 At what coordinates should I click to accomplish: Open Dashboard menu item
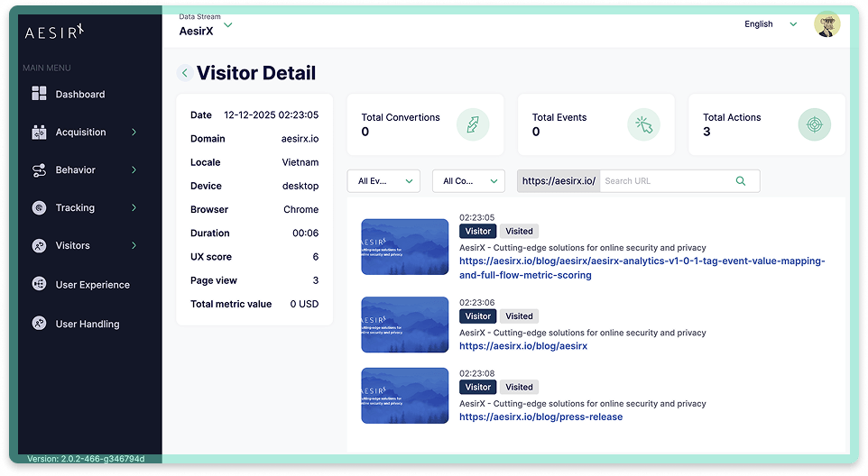pos(80,95)
